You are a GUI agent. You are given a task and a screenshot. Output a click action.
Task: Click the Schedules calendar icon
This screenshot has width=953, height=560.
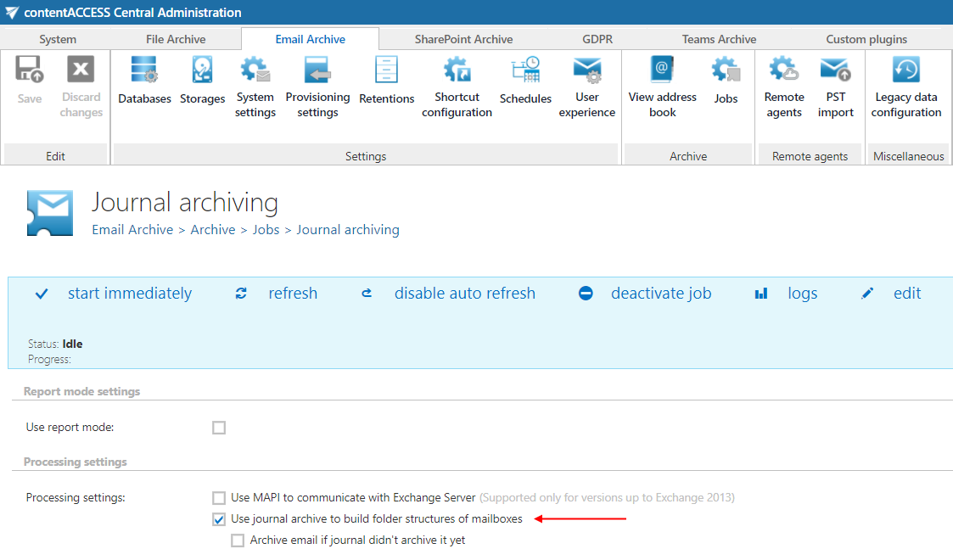[525, 71]
